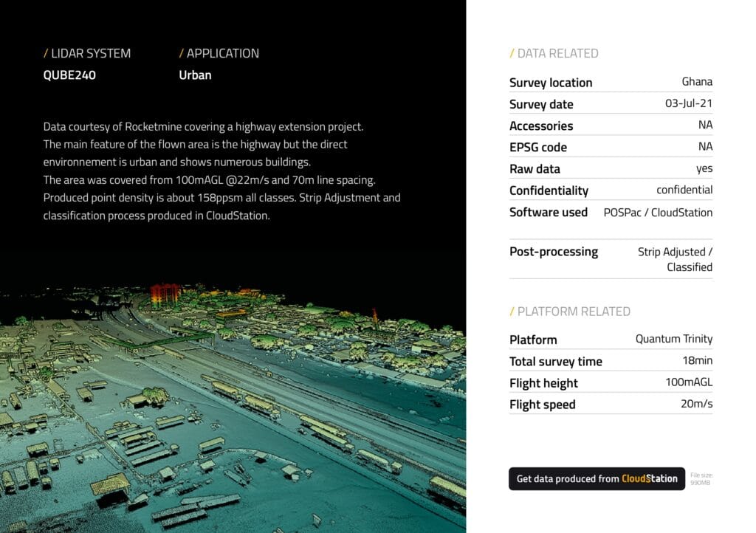Click the Confidentiality value confidential
This screenshot has width=756, height=533.
[x=684, y=190]
